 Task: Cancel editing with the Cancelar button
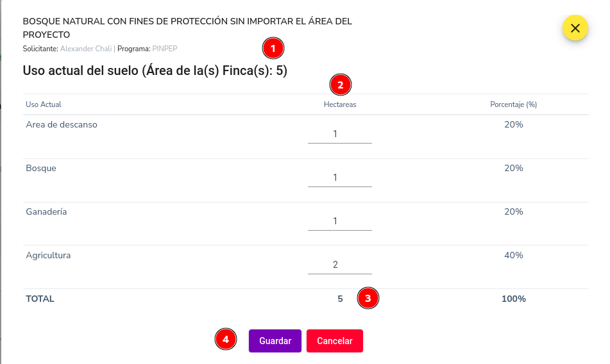335,341
